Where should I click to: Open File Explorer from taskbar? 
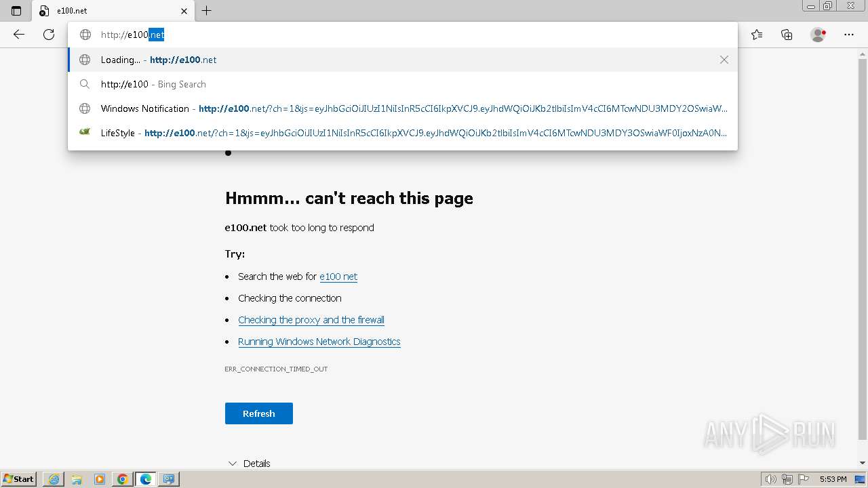point(77,479)
